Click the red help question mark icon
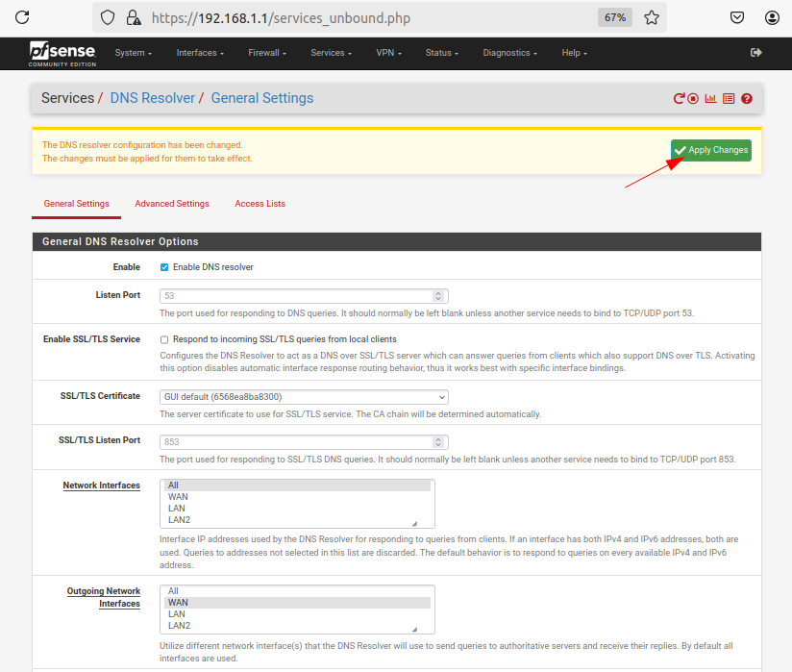The image size is (792, 672). click(746, 98)
